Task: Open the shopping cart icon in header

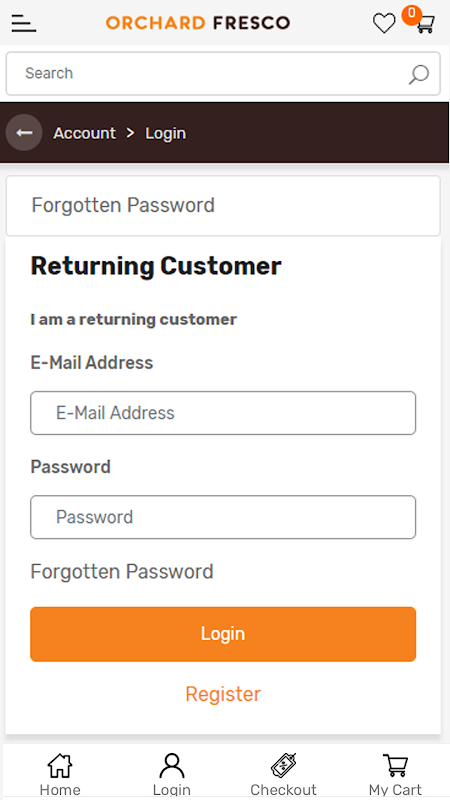Action: click(x=425, y=24)
